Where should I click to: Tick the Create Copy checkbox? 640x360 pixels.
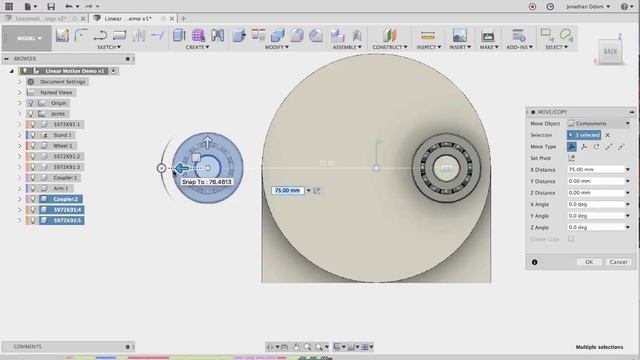(571, 239)
